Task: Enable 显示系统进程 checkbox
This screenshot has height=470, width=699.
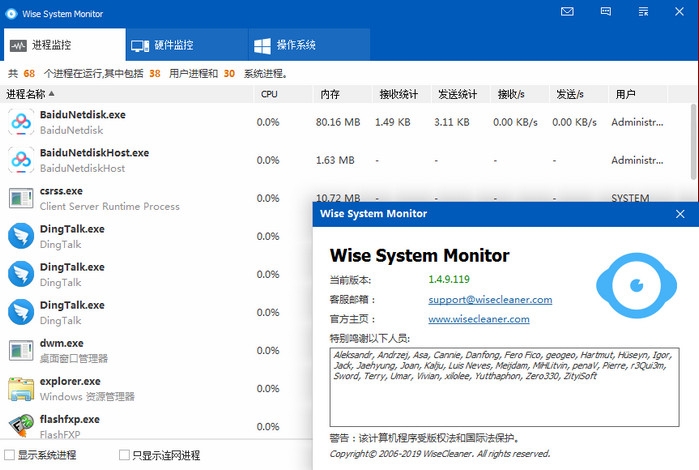Action: pos(9,455)
